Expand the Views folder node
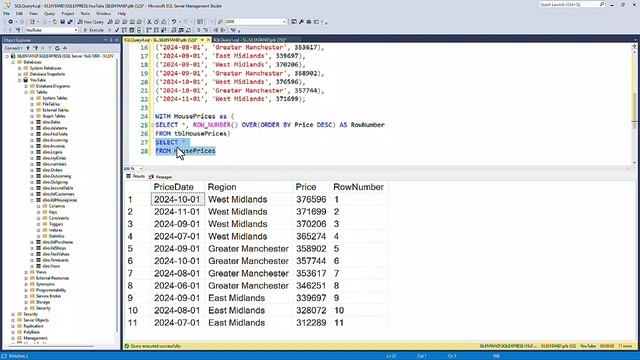 pos(26,272)
